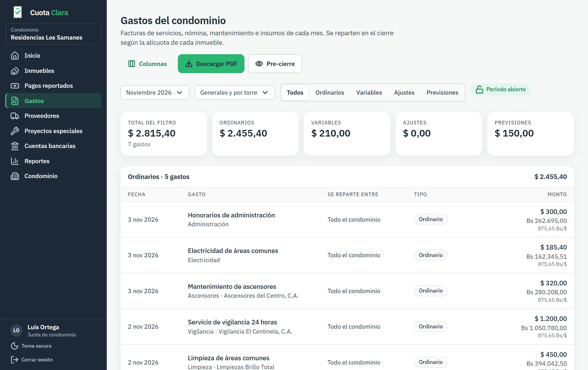This screenshot has width=588, height=370.
Task: Click the FECHA column header
Action: (x=137, y=194)
